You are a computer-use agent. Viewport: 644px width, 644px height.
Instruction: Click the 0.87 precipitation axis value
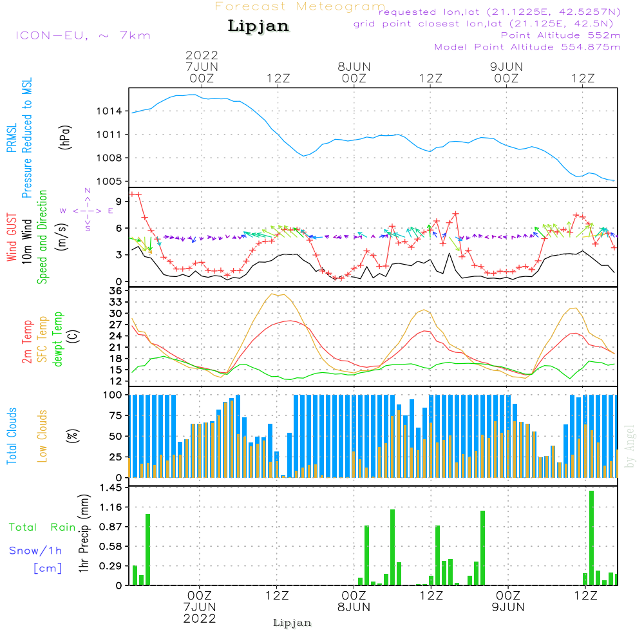pos(111,527)
